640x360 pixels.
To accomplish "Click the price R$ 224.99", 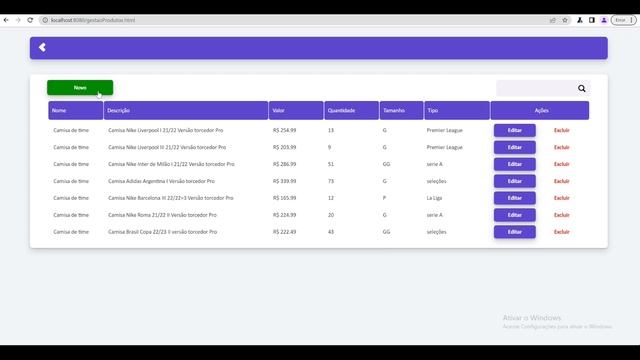I will tap(284, 215).
